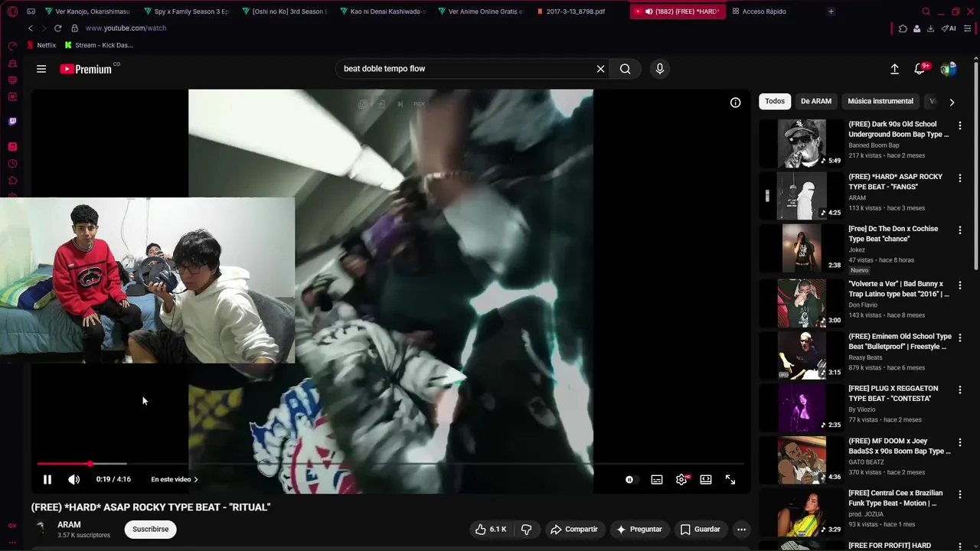Toggle subtitles/closed captions

(657, 480)
